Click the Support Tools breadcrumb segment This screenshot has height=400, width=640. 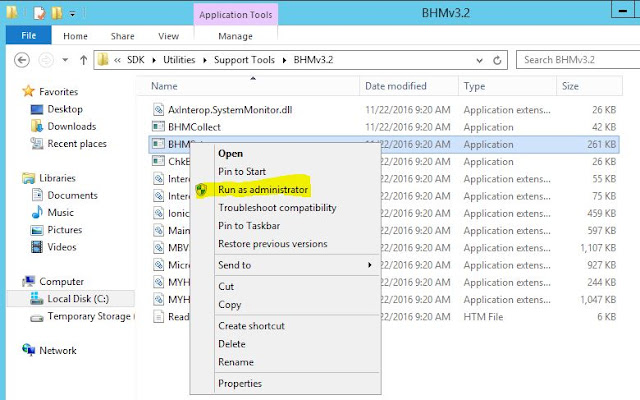pos(244,60)
